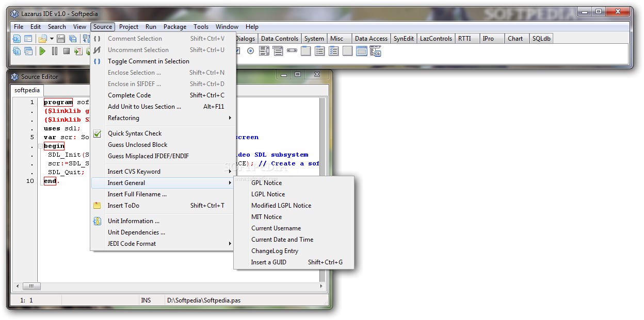Open the View menu
Image resolution: width=644 pixels, height=320 pixels.
tap(79, 27)
